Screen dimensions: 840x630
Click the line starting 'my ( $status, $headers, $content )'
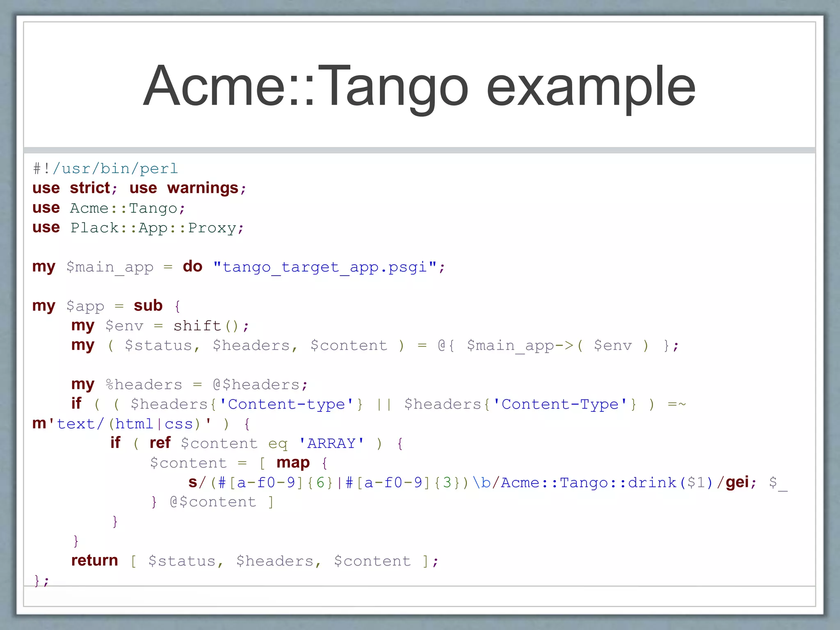point(375,345)
